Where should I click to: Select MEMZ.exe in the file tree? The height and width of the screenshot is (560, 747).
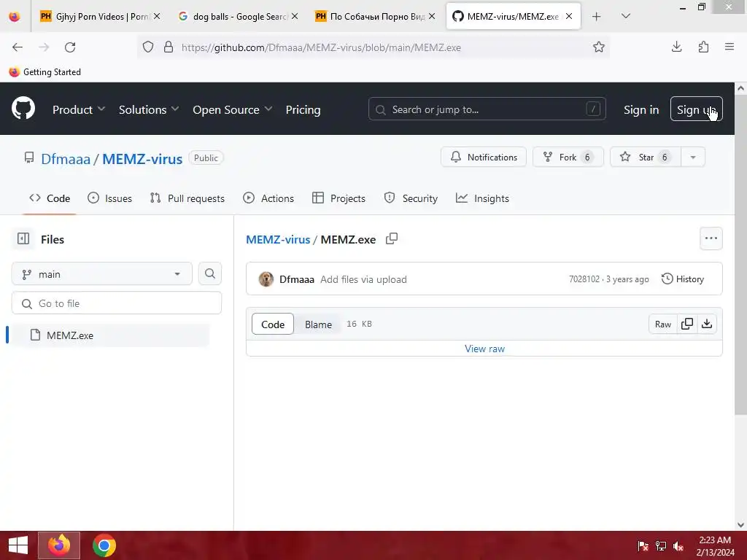click(109, 335)
